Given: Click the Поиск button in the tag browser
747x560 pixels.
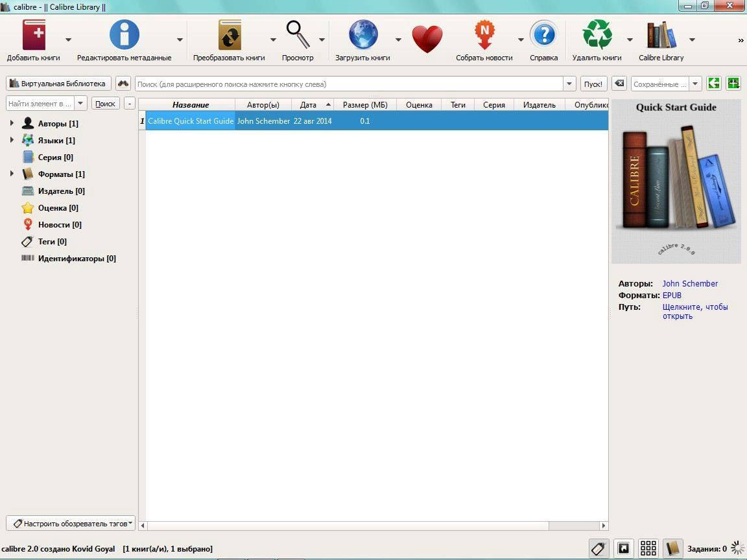Looking at the screenshot, I should pos(105,103).
